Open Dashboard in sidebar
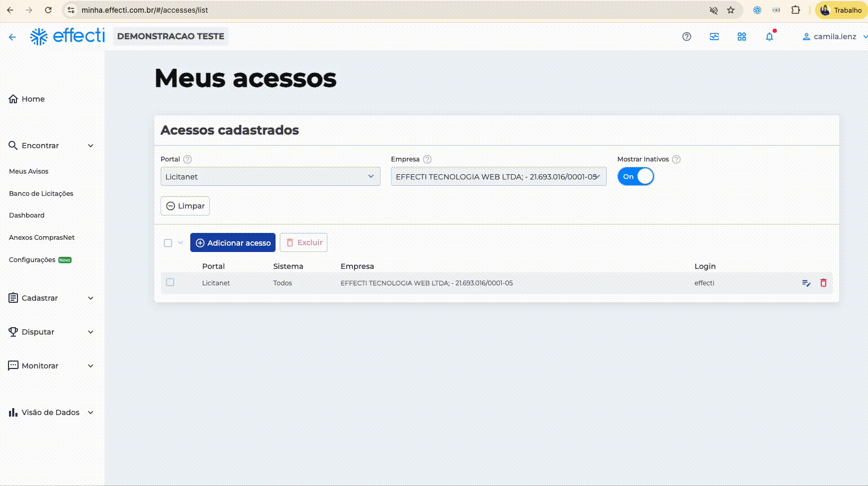The image size is (868, 486). (26, 215)
